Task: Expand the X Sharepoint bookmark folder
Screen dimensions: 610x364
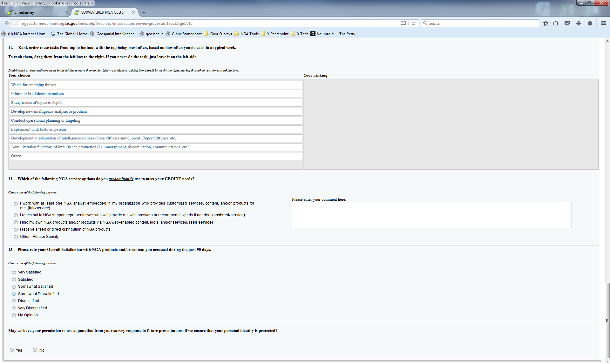Action: (274, 34)
